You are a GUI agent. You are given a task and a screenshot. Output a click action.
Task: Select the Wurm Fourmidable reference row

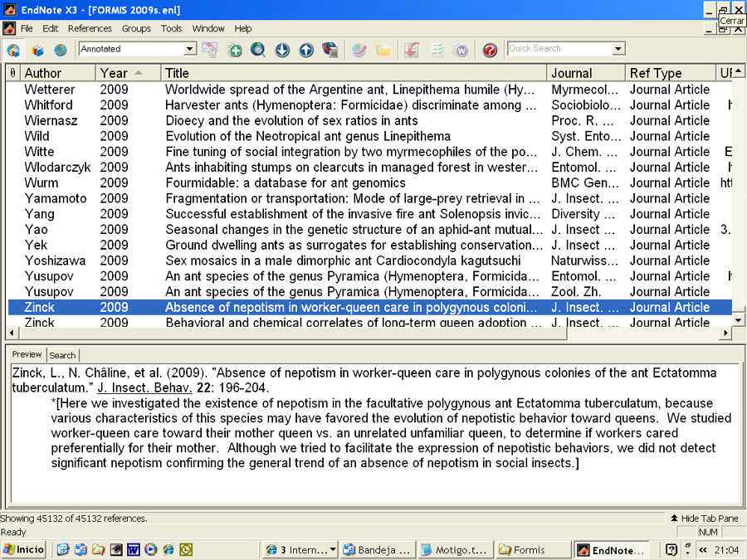[x=369, y=183]
